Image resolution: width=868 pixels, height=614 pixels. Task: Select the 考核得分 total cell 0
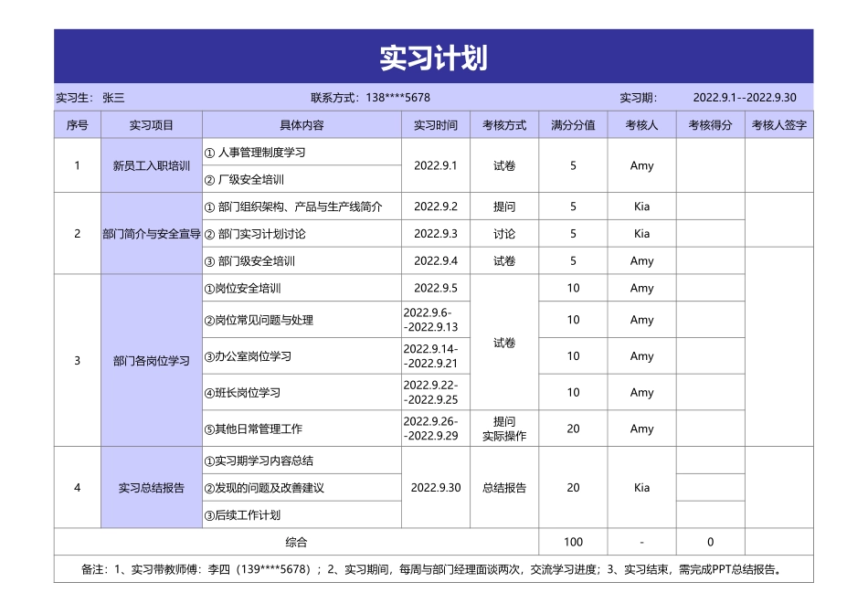point(710,542)
